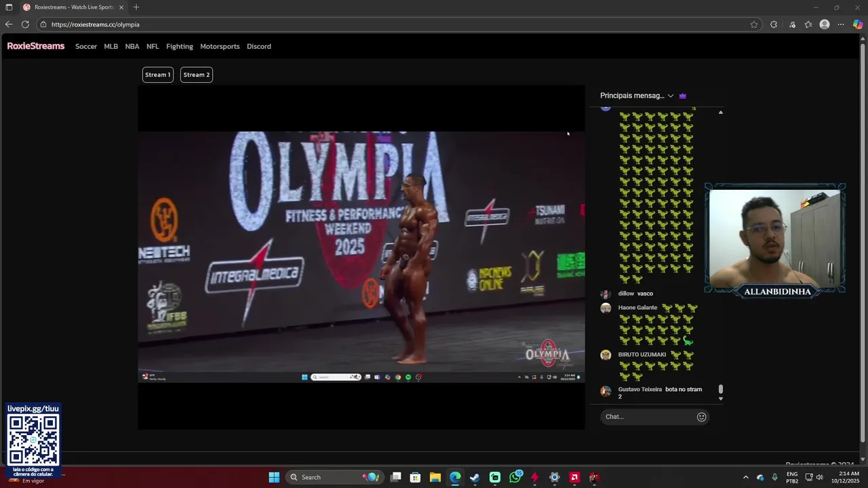Expand the Principais mensagens chat dropdown
The width and height of the screenshot is (868, 488).
(637, 96)
